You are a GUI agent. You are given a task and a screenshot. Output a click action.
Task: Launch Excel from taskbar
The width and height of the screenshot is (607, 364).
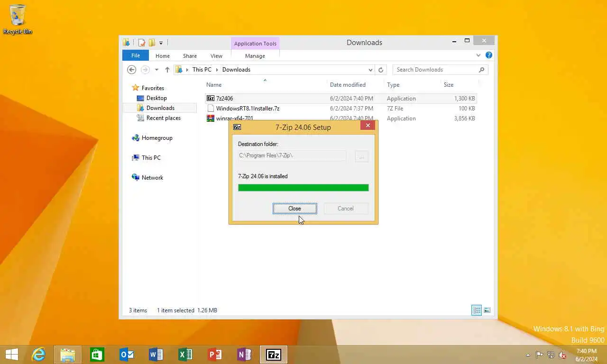(x=185, y=355)
